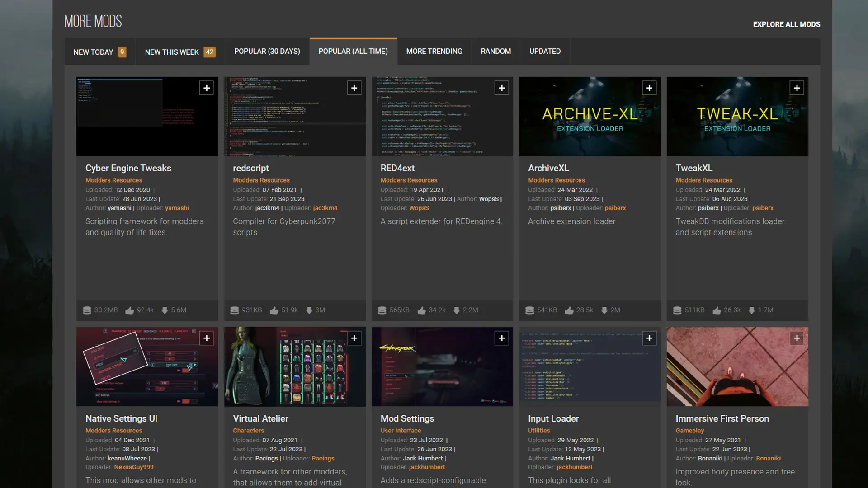Open the Input Loader mod page
This screenshot has height=488, width=868.
(553, 418)
